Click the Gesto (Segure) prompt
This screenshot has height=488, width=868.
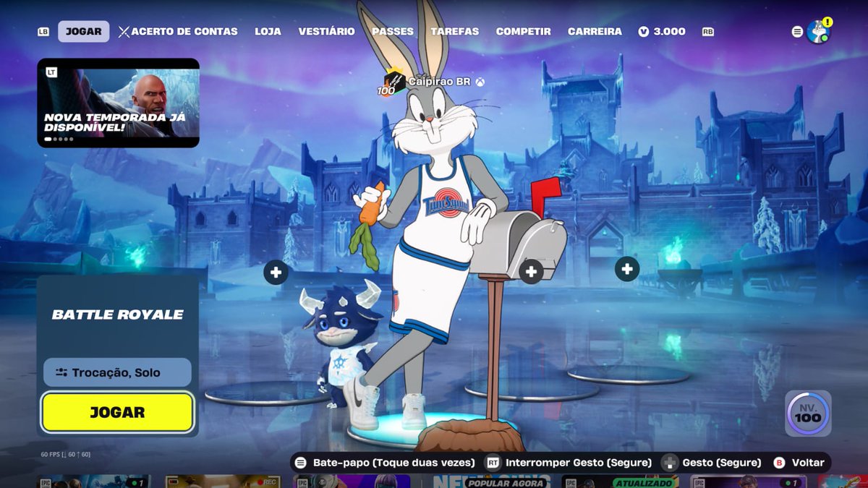[722, 463]
